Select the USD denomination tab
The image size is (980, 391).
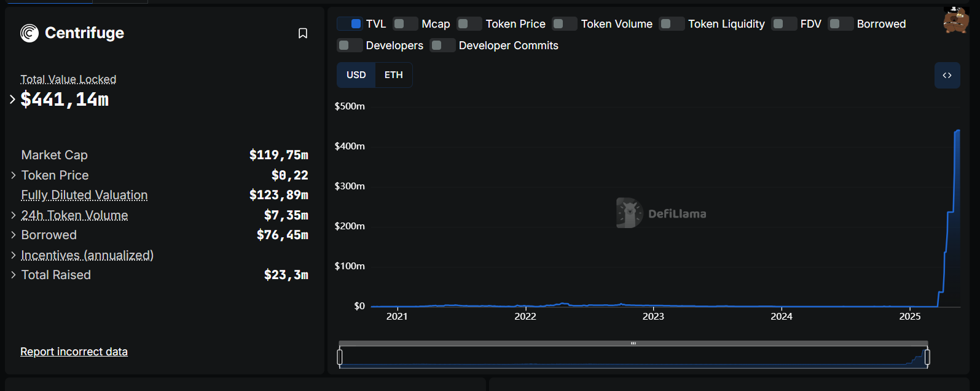tap(356, 75)
